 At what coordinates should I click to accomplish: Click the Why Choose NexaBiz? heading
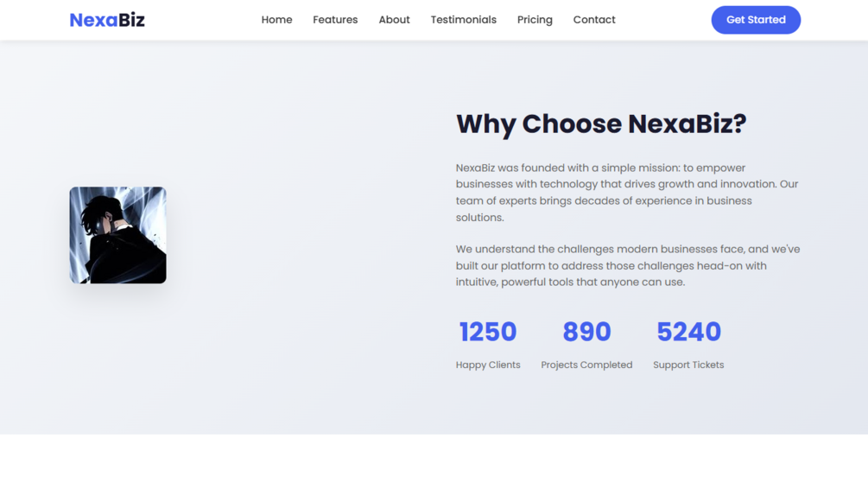click(x=601, y=124)
